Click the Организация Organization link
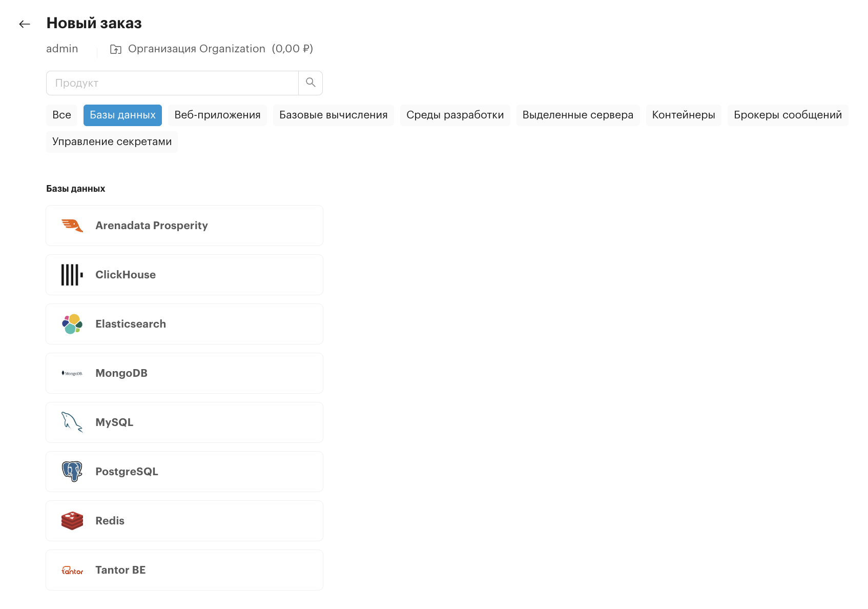 [x=197, y=49]
